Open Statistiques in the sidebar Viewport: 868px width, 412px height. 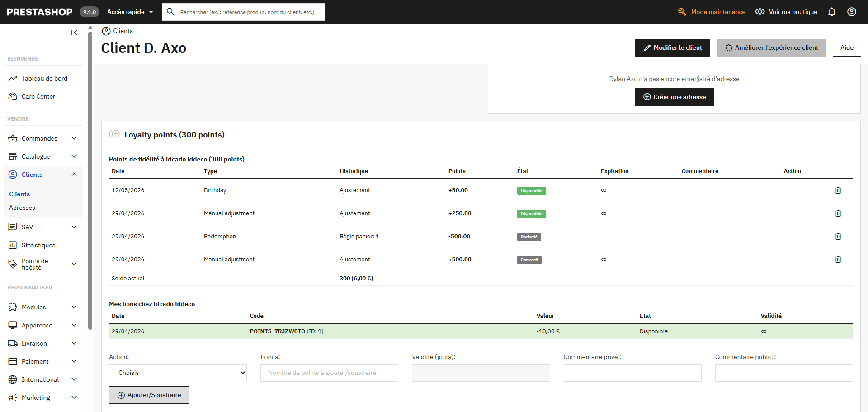click(38, 245)
